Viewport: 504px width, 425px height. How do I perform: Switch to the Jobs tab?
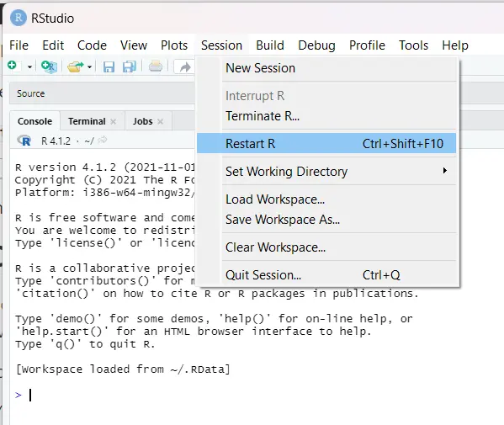pos(143,121)
